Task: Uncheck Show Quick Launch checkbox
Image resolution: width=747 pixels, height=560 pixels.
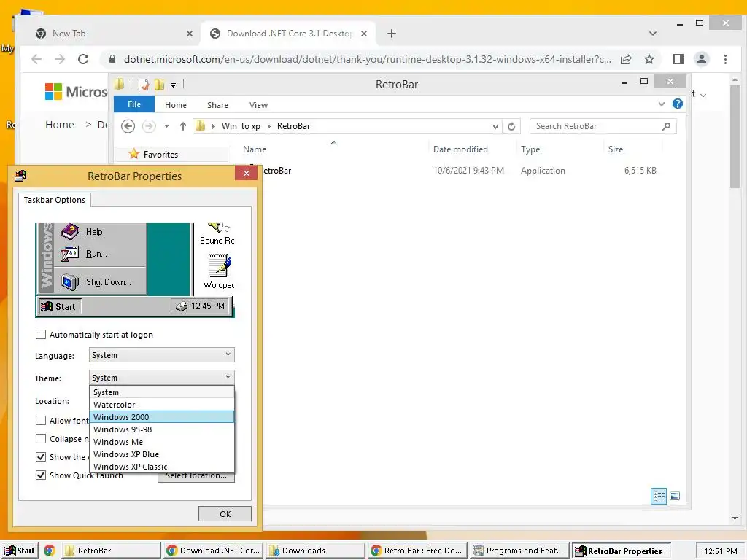Action: point(41,475)
